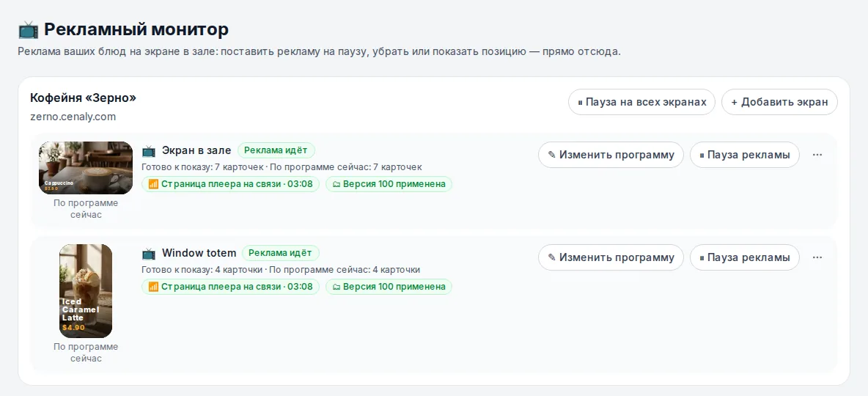Pause ads on Экран в зале
The image size is (868, 396).
(x=745, y=155)
